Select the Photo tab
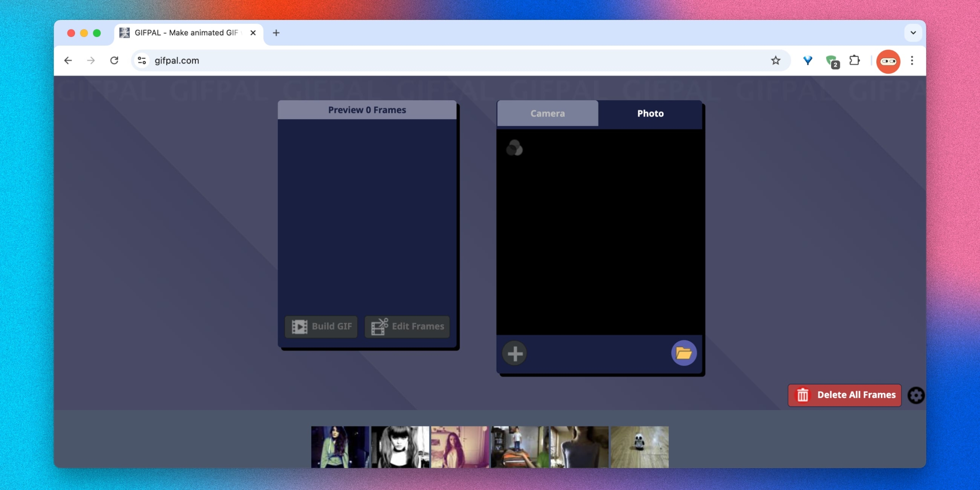This screenshot has height=490, width=980. (650, 113)
